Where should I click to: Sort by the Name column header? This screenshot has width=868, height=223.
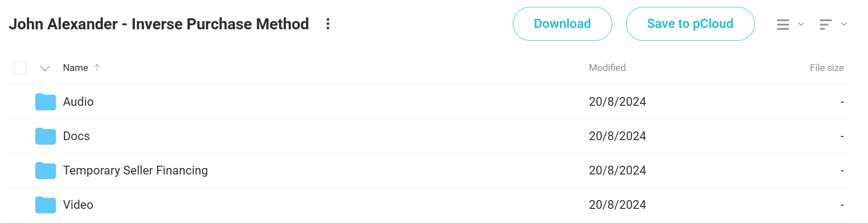pyautogui.click(x=76, y=68)
